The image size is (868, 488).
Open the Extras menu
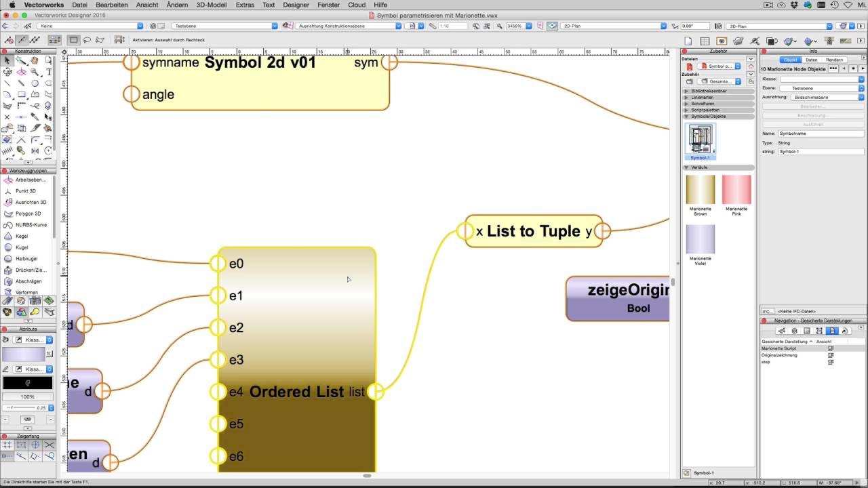tap(245, 5)
